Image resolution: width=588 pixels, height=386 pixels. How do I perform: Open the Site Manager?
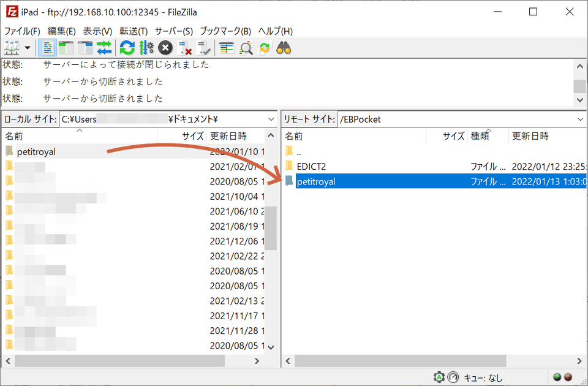pyautogui.click(x=11, y=47)
